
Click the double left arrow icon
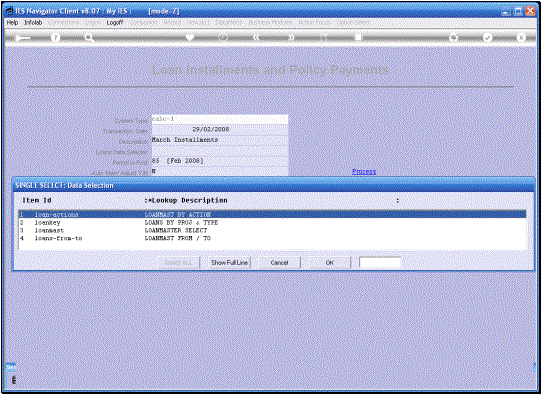(256, 37)
